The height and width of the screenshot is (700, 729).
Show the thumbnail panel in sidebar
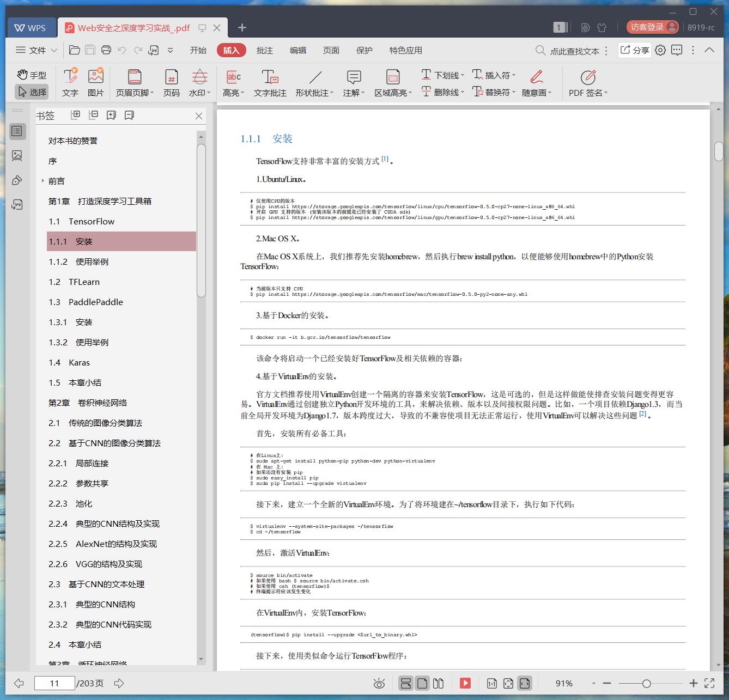coord(17,156)
